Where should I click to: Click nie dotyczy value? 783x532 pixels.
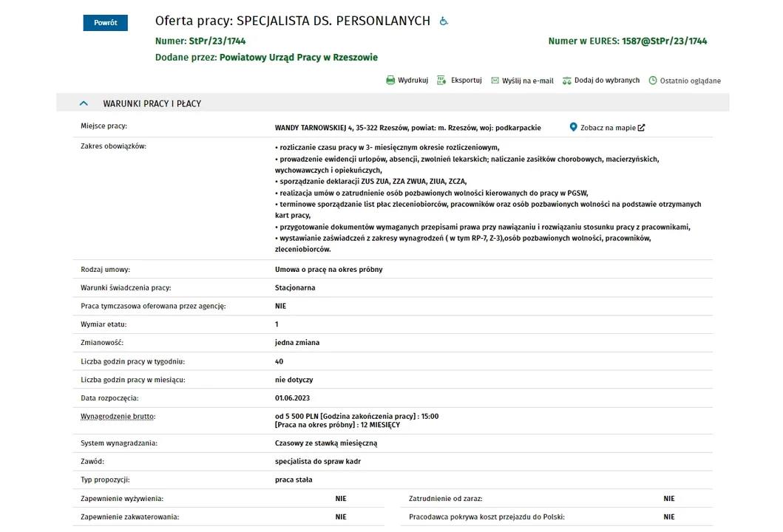click(x=294, y=380)
